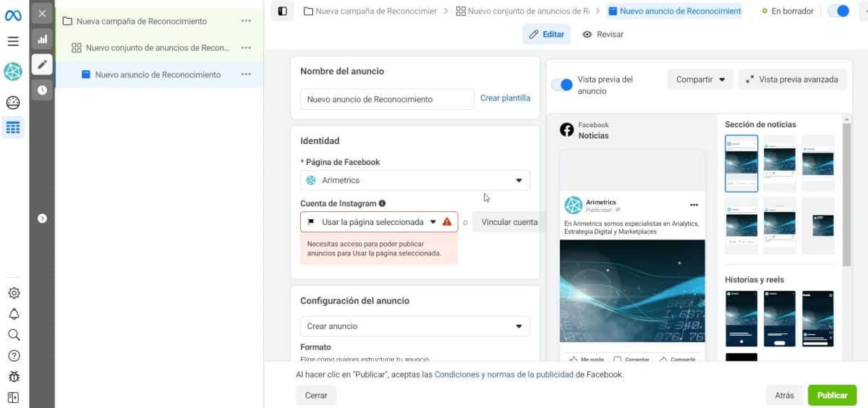This screenshot has height=408, width=868.
Task: Select Nuevo conjunto de anuncios tree row
Action: (159, 48)
